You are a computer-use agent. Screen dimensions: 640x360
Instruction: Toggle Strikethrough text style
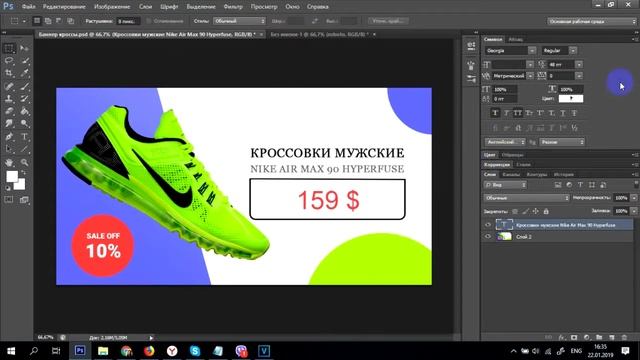[574, 113]
